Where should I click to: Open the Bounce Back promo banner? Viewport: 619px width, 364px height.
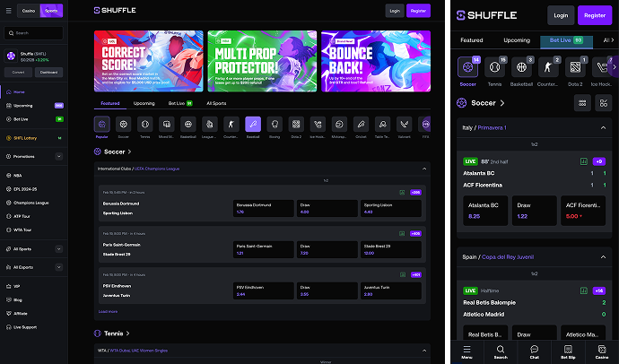(376, 61)
